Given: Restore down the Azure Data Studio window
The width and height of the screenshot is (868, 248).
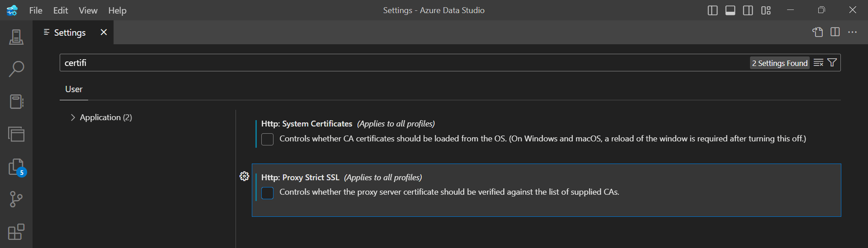Looking at the screenshot, I should point(821,10).
